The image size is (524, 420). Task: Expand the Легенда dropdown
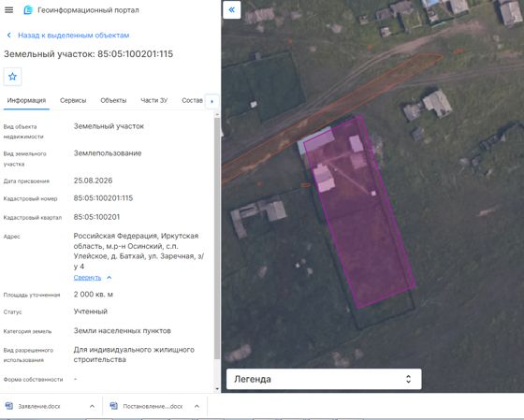[x=324, y=379]
